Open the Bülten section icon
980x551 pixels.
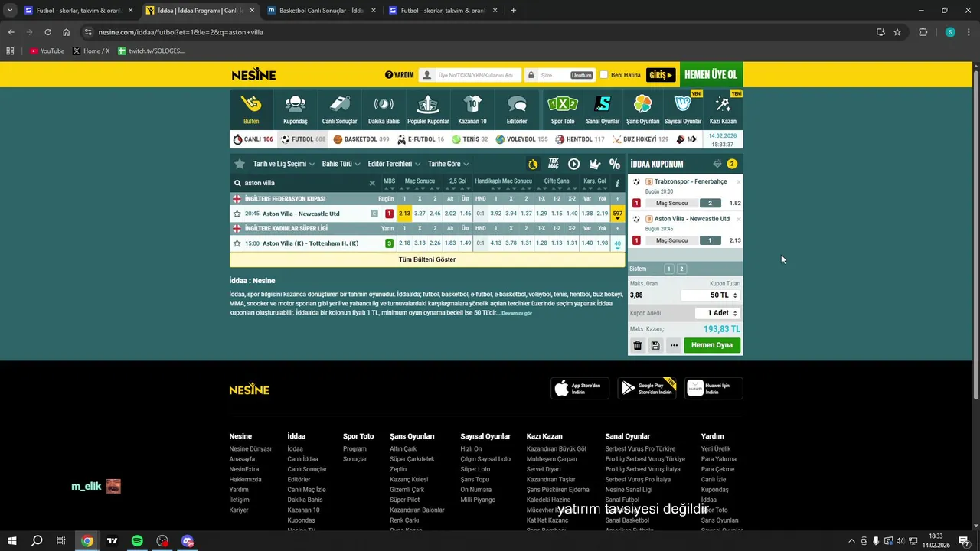[x=251, y=103]
